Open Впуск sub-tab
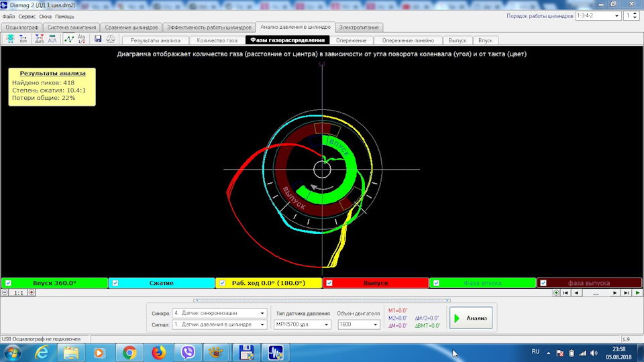The image size is (644, 362). (486, 40)
